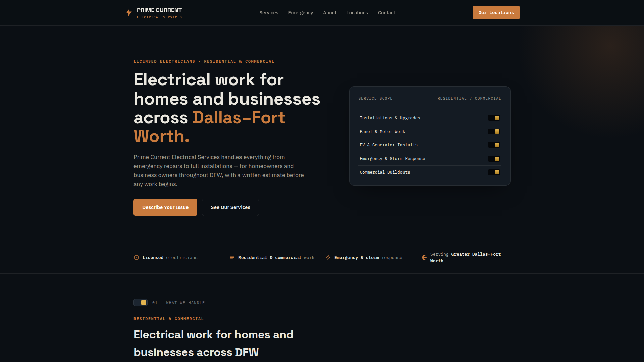Click the Panel & Meter Work row label

(x=382, y=132)
